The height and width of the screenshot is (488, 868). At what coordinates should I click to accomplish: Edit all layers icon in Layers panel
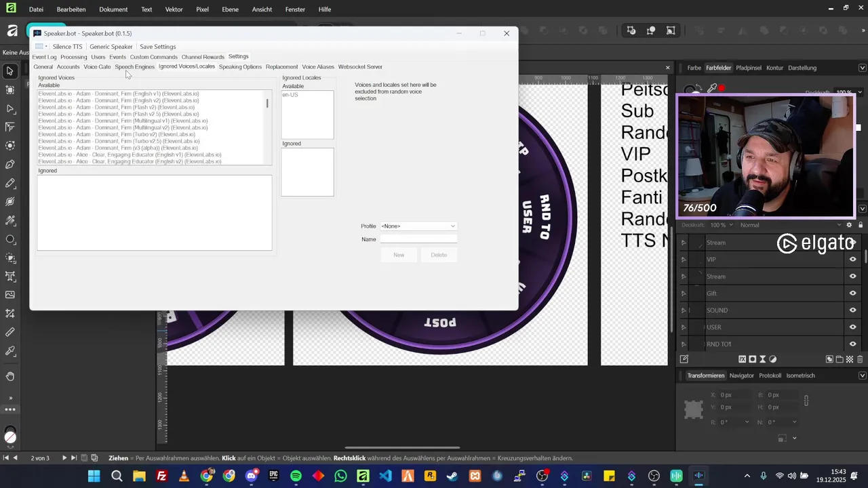point(684,359)
